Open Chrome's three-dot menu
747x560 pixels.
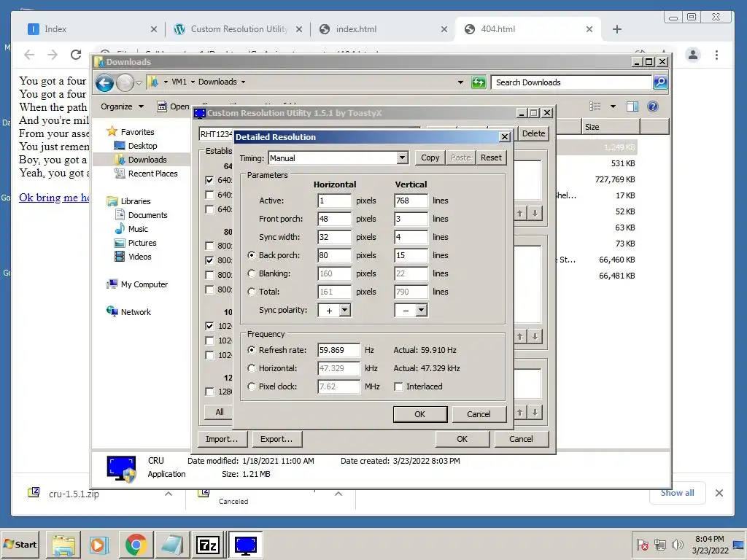coord(716,55)
